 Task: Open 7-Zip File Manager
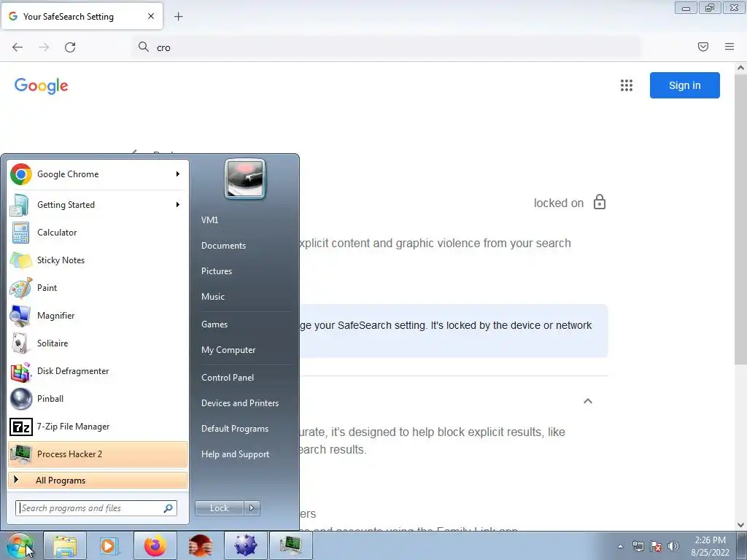coord(98,426)
